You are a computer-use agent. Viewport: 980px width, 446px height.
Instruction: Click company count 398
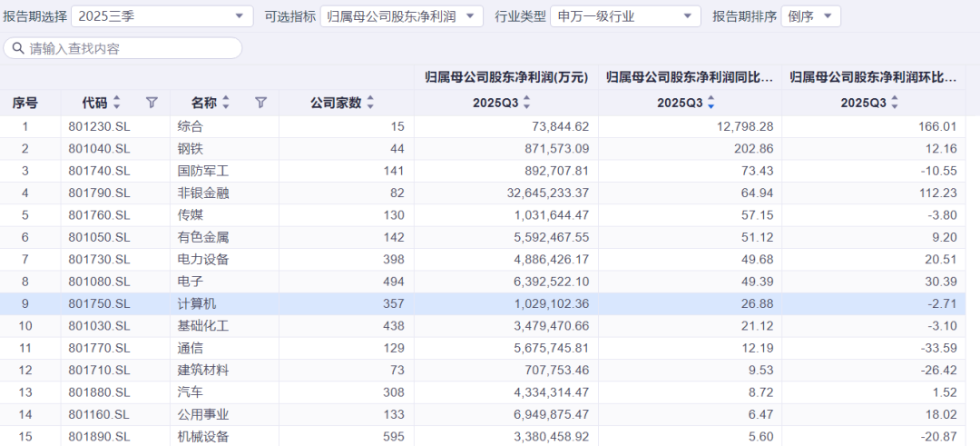click(395, 260)
